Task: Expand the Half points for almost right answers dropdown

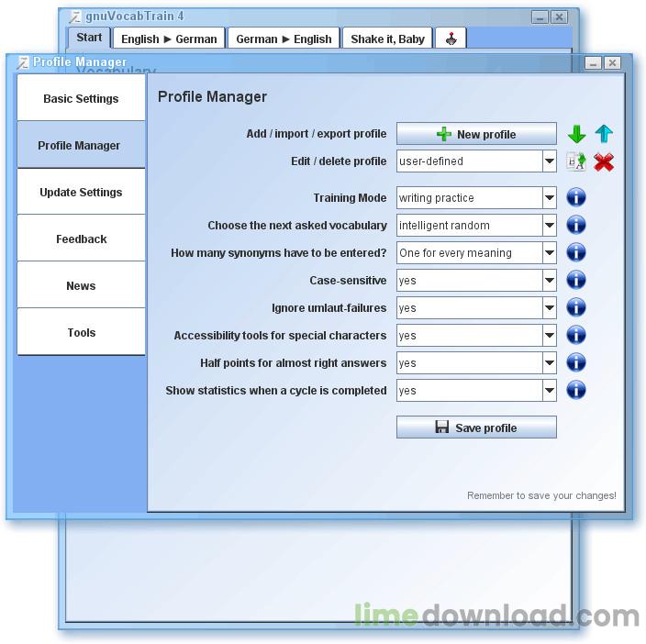Action: tap(549, 363)
